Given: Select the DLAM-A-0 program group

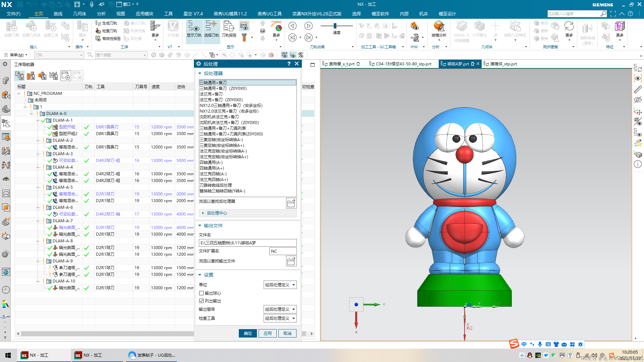Looking at the screenshot, I should point(56,114).
